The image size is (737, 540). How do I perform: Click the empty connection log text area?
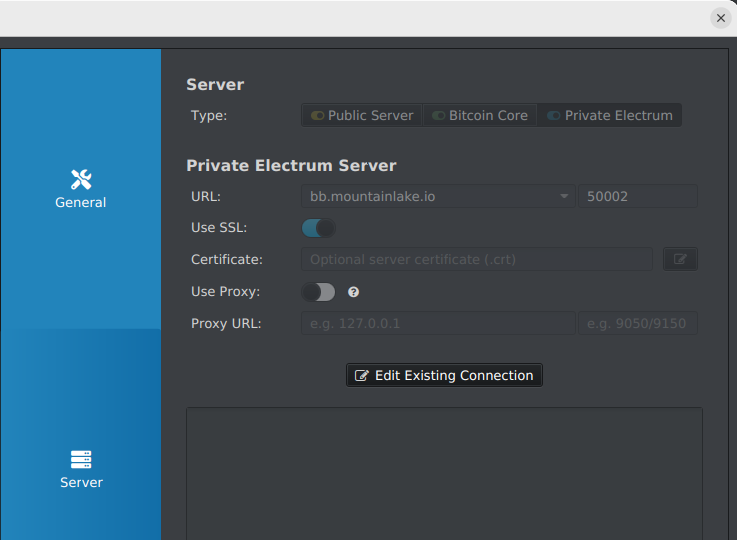pos(444,474)
